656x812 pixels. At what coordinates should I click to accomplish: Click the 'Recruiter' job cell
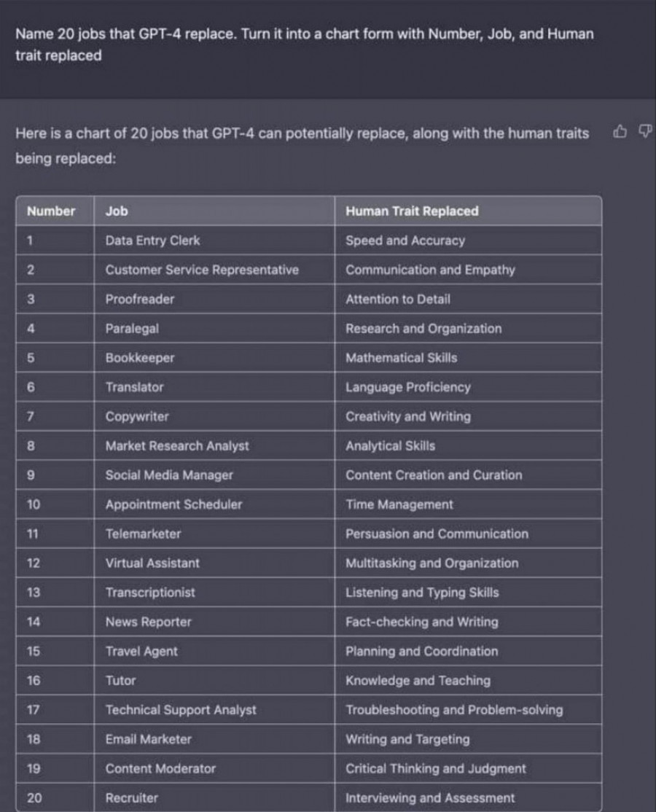132,798
